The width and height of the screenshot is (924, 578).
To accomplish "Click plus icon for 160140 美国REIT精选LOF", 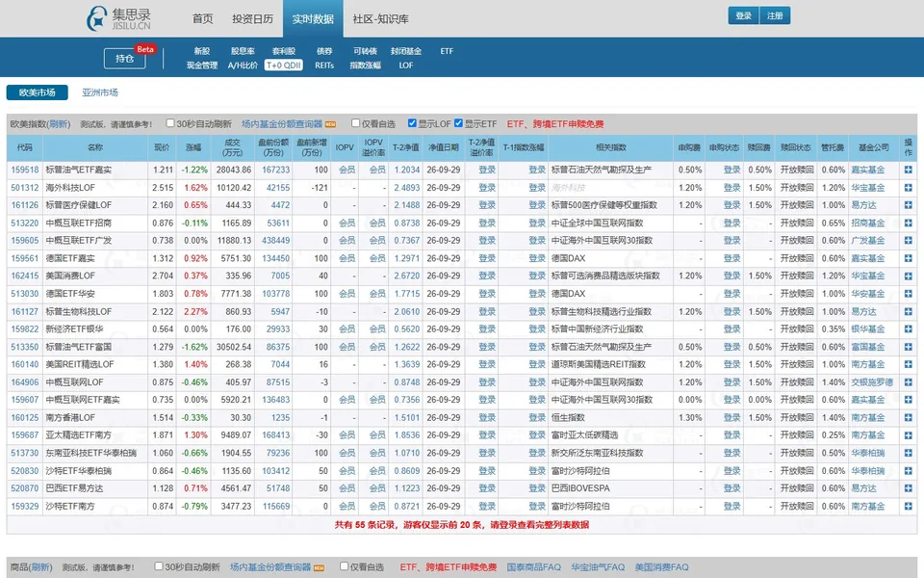I will [x=908, y=364].
